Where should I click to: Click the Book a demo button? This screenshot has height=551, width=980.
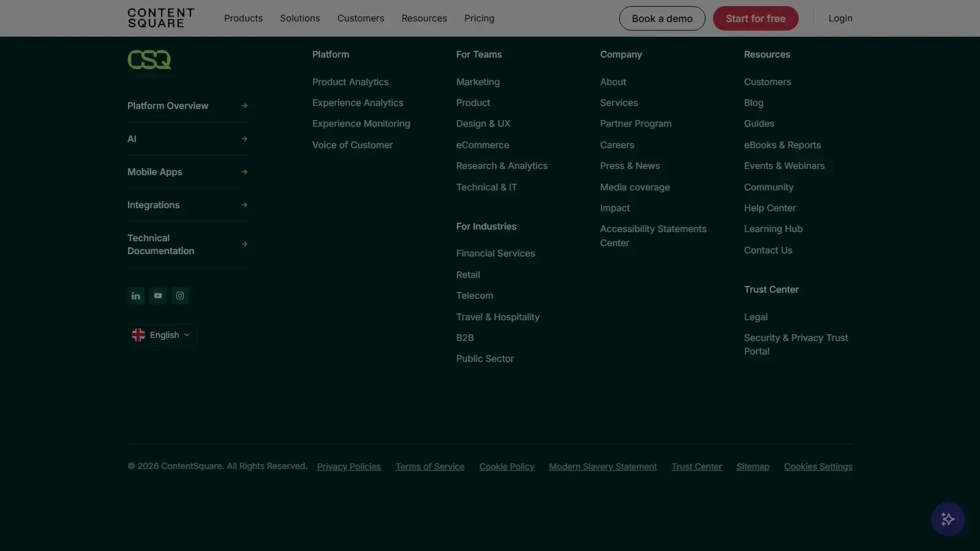[662, 18]
